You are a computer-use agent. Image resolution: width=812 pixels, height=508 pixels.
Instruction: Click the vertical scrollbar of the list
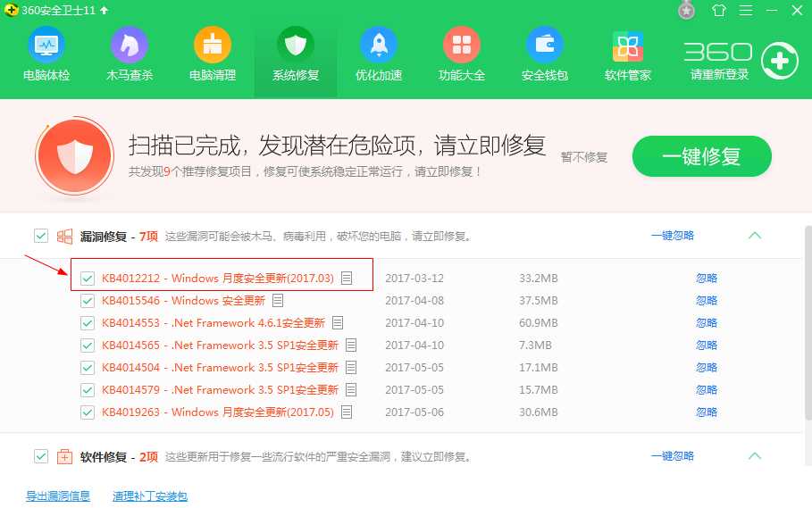[808, 323]
